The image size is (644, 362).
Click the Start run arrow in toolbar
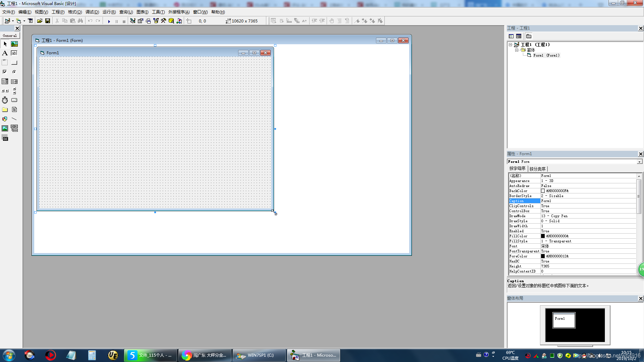pyautogui.click(x=109, y=21)
